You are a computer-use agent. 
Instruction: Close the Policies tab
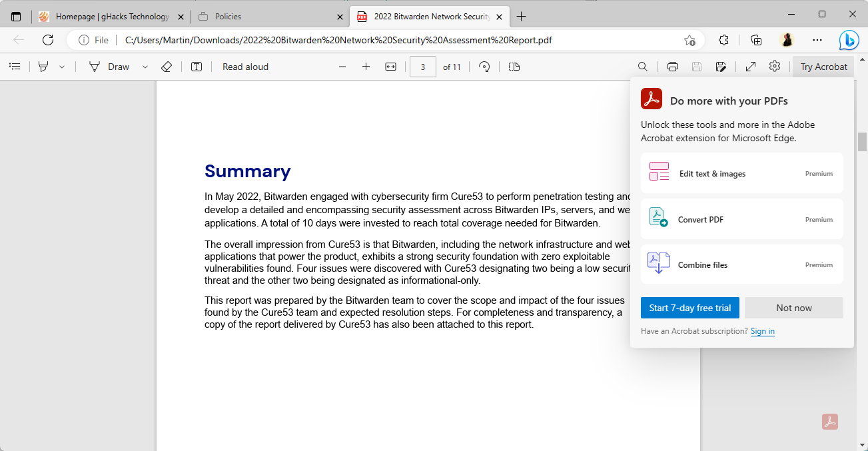pos(340,16)
